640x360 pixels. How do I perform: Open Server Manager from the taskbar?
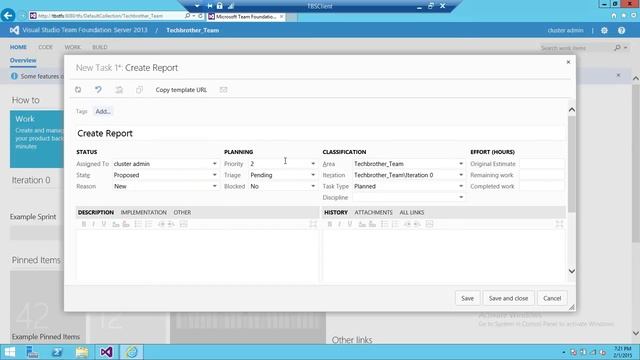click(32, 352)
